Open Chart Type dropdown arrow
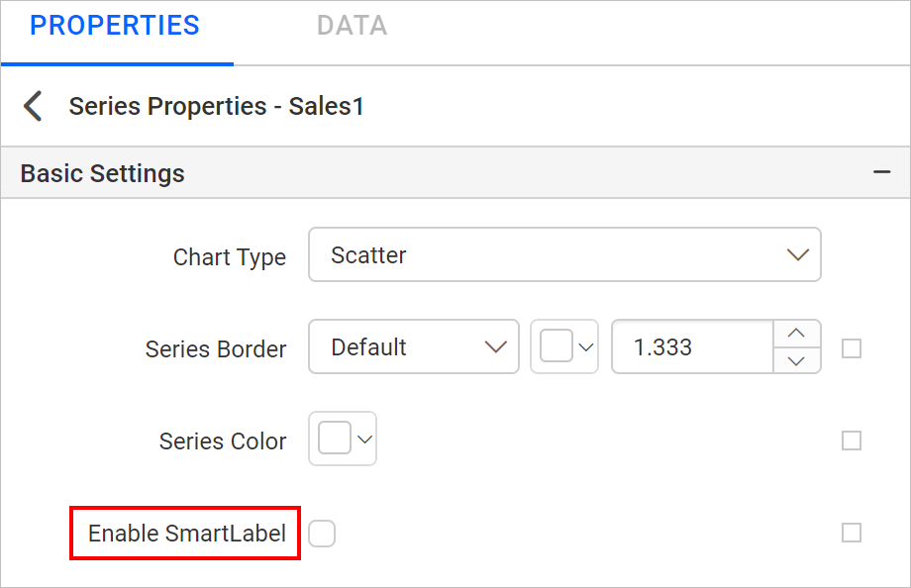Screen dimensions: 911x588 pos(798,254)
